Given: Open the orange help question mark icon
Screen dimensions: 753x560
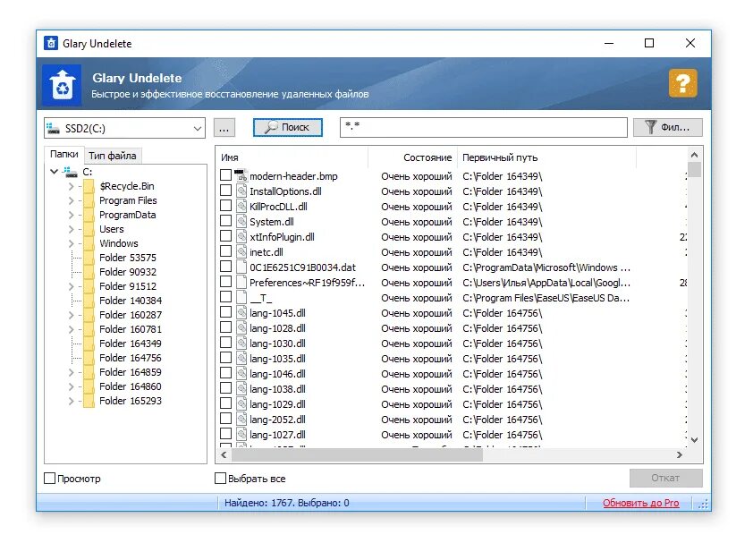Looking at the screenshot, I should (682, 83).
